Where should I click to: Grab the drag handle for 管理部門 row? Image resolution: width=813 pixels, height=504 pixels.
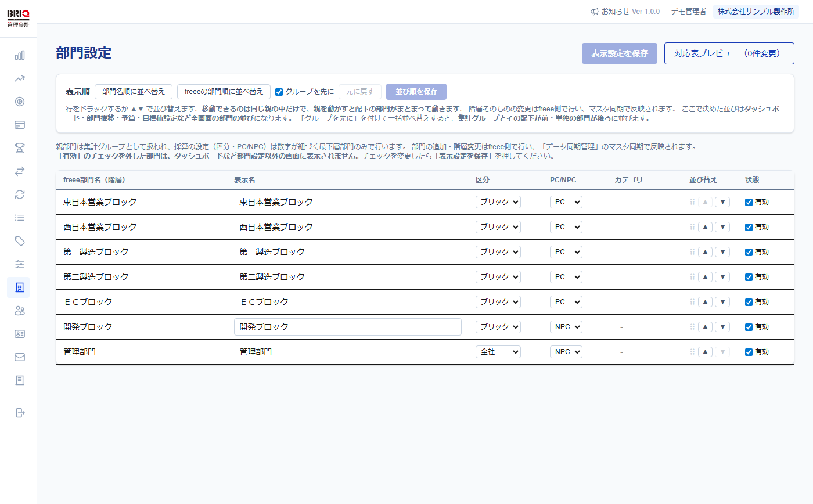pyautogui.click(x=692, y=352)
